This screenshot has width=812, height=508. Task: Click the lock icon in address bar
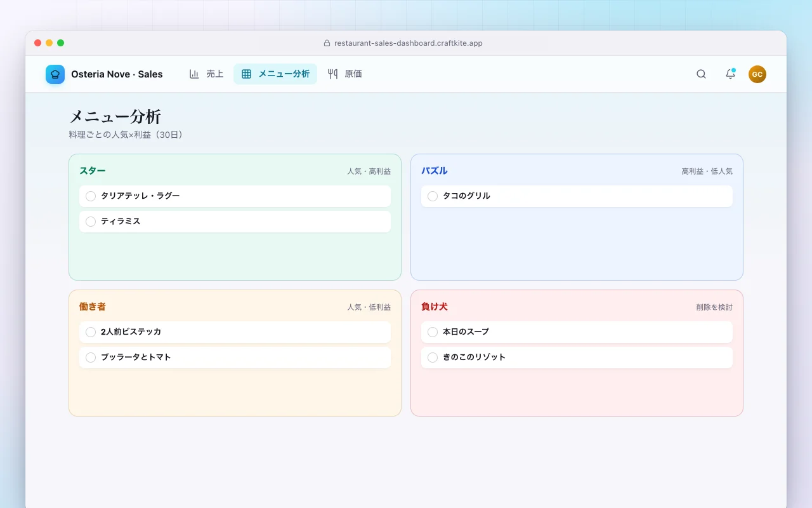pyautogui.click(x=327, y=43)
